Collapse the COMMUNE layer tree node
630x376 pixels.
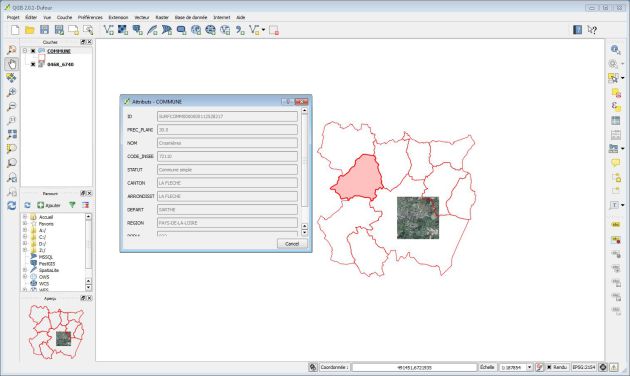click(25, 51)
